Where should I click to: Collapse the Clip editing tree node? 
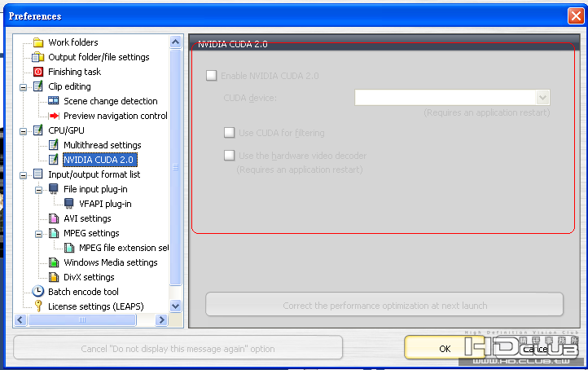click(24, 87)
